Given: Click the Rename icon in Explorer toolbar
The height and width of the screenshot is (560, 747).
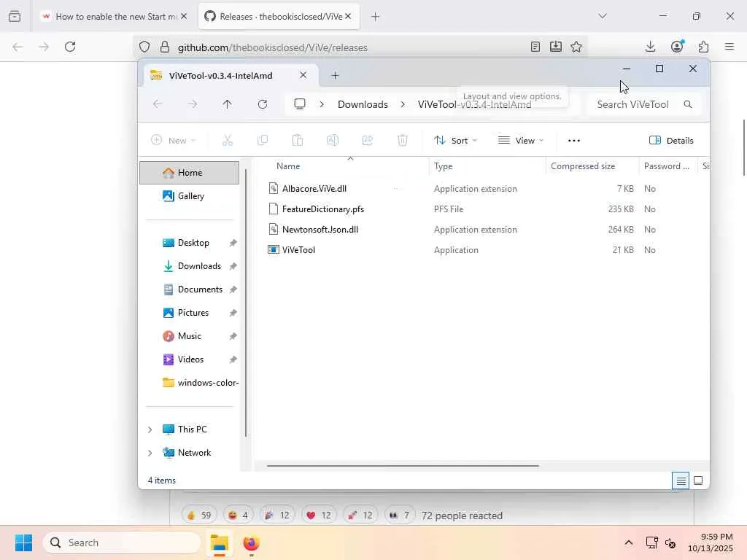Looking at the screenshot, I should point(333,141).
